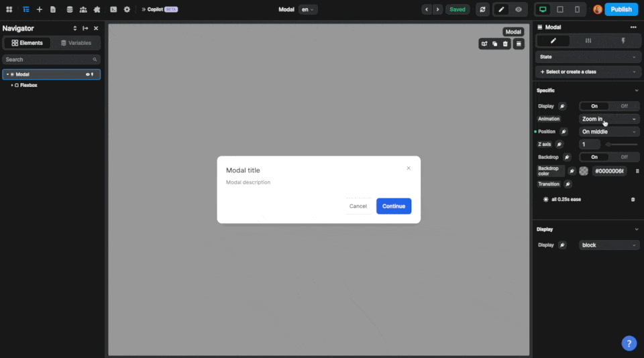Click the redo right-arrow button
Image resolution: width=644 pixels, height=358 pixels.
pos(438,9)
